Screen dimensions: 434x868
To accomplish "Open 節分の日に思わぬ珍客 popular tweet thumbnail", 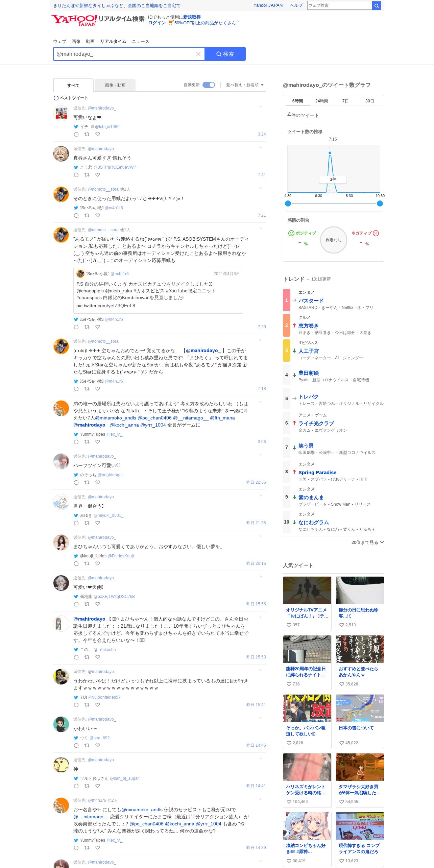I will pos(360,590).
